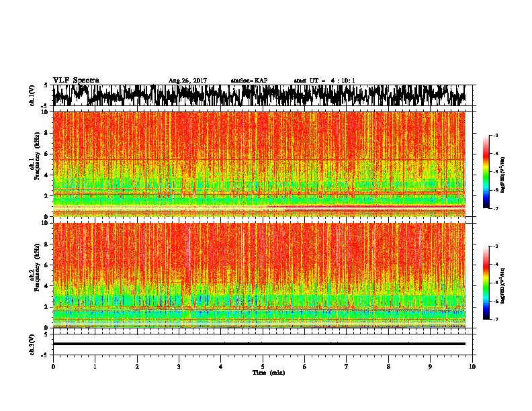This screenshot has height=411, width=532.
Task: Click the 'station=KAP' label
Action: pos(249,81)
